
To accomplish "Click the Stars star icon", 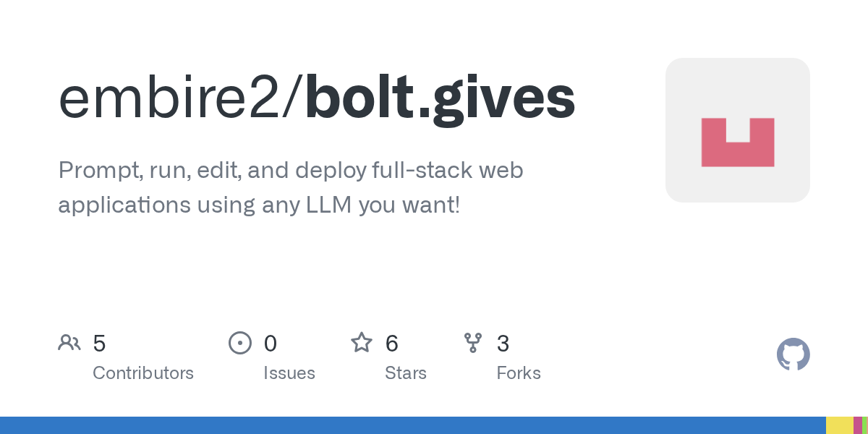I will pyautogui.click(x=362, y=342).
